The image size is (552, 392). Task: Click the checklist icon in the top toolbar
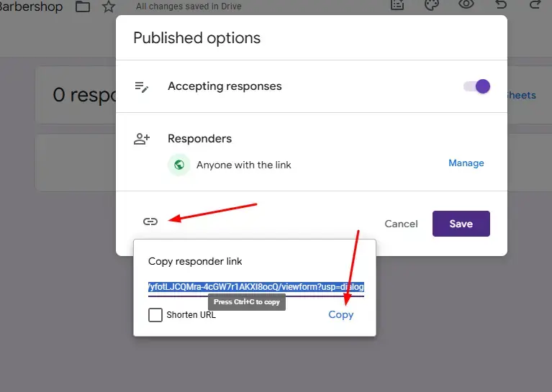(397, 5)
